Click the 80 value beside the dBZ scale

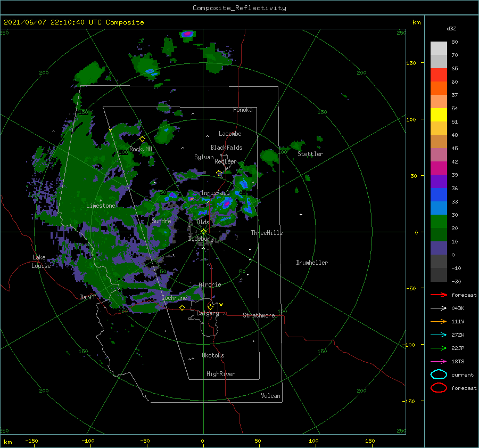click(x=455, y=42)
